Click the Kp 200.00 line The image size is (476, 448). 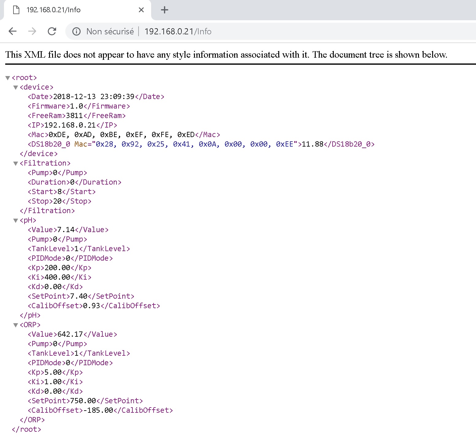pyautogui.click(x=59, y=268)
